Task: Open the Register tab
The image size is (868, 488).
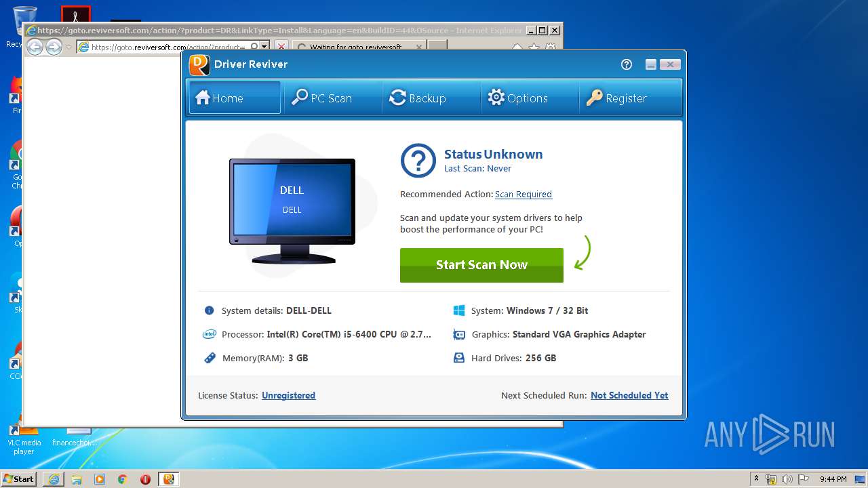Action: 629,98
